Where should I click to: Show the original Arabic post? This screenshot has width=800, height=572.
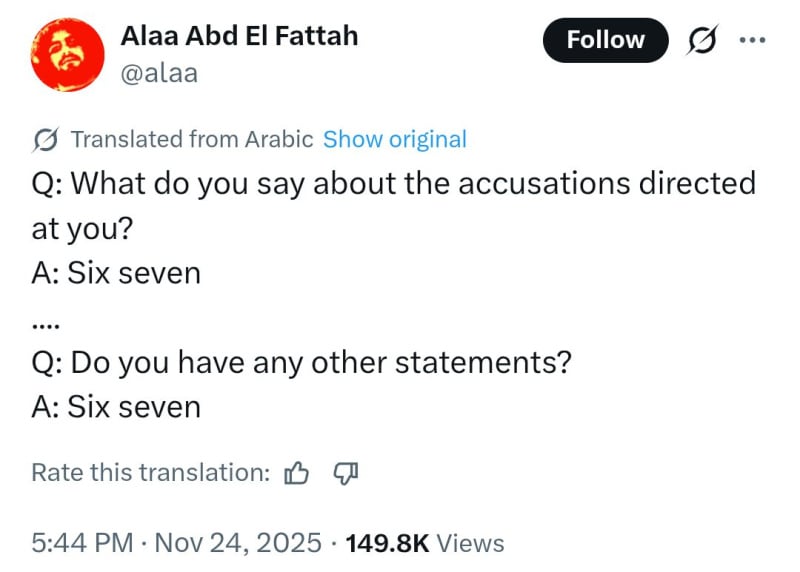(395, 139)
